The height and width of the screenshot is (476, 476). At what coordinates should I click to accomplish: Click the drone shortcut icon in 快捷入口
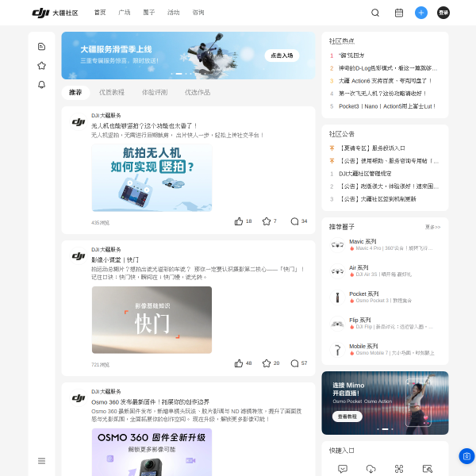[399, 469]
